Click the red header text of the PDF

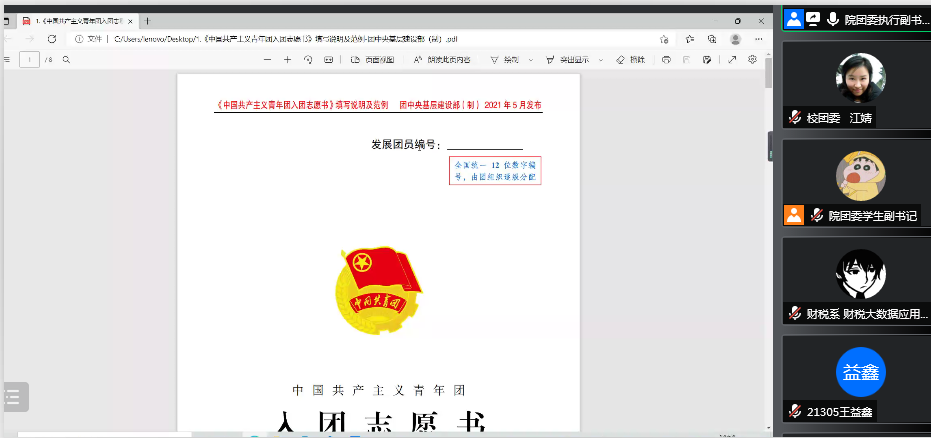[379, 105]
